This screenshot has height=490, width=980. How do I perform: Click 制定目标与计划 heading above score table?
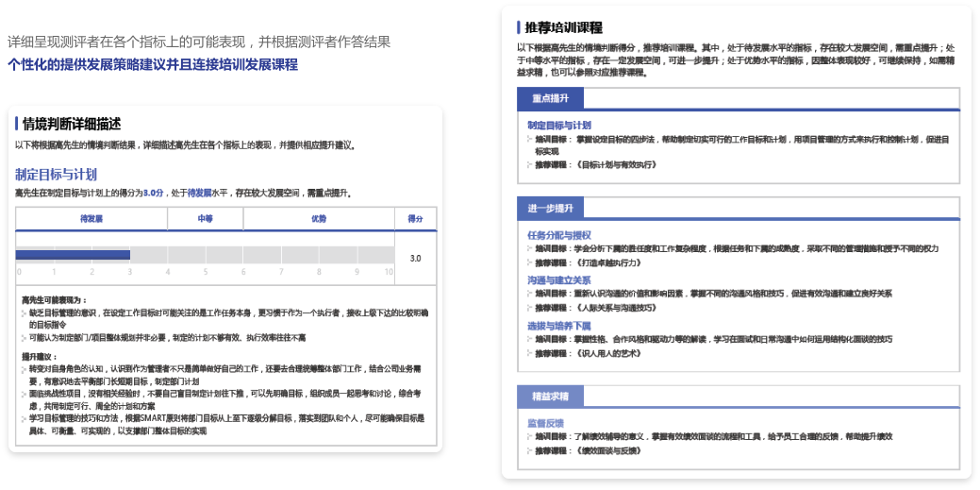[56, 175]
